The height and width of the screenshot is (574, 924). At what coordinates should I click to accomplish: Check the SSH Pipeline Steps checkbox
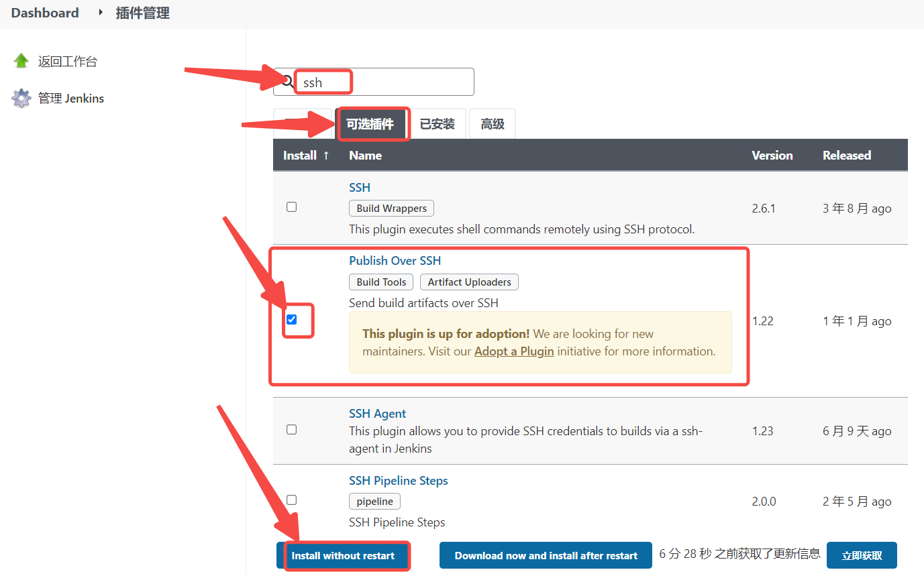coord(291,500)
